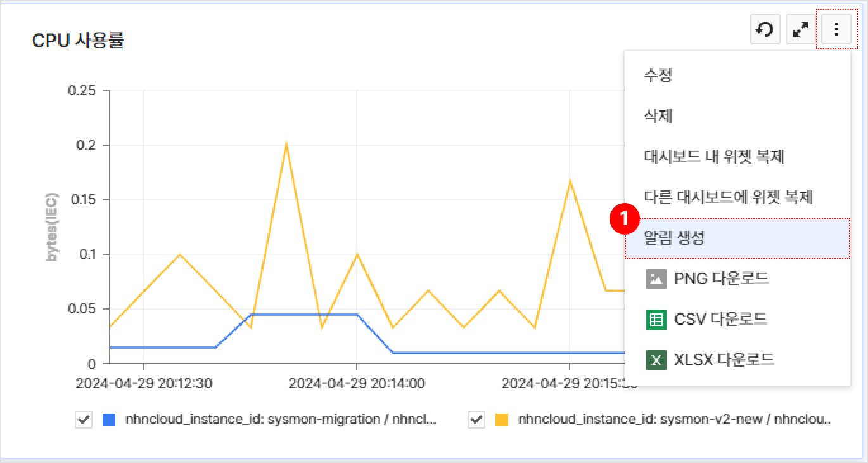Click the yellow legend color swatch
This screenshot has height=463, width=868.
click(502, 419)
